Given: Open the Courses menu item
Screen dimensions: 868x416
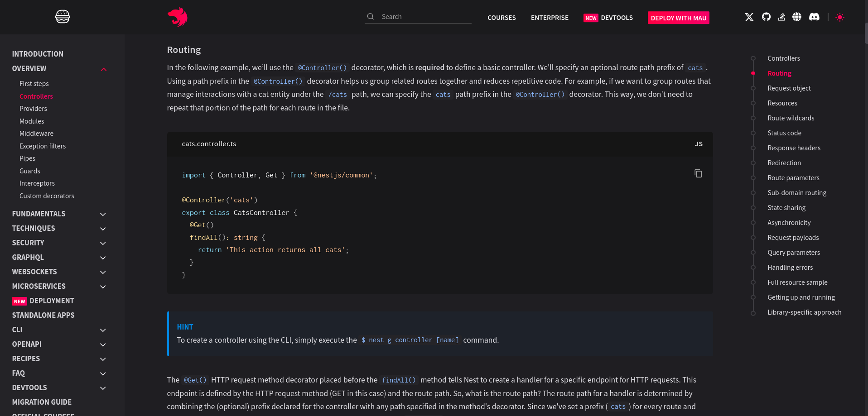Looking at the screenshot, I should (x=502, y=18).
